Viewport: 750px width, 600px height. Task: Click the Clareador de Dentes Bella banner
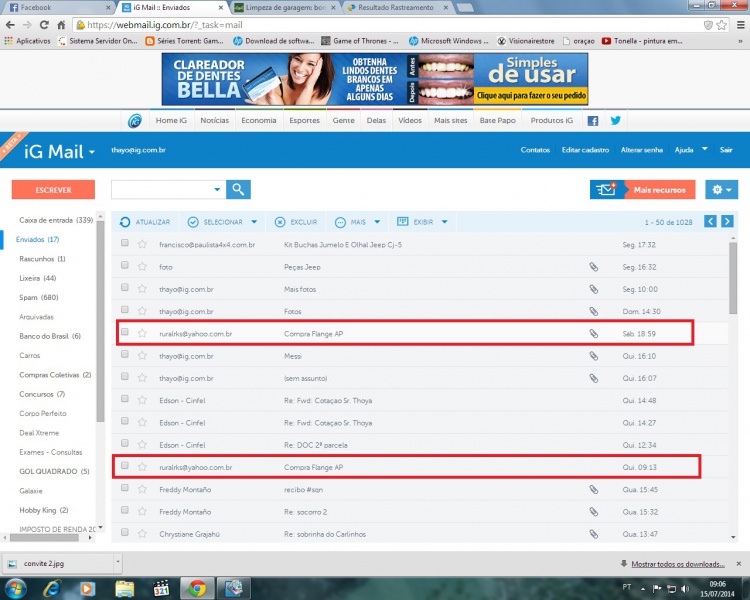375,79
